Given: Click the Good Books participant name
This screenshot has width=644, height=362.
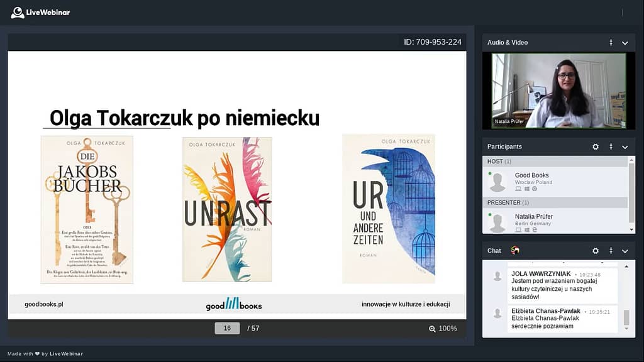Looking at the screenshot, I should 531,175.
